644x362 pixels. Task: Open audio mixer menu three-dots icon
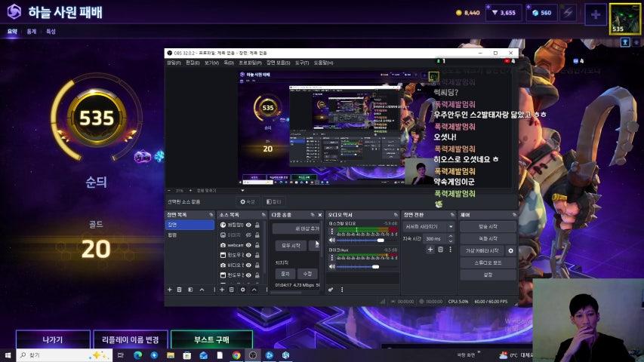coord(342,290)
